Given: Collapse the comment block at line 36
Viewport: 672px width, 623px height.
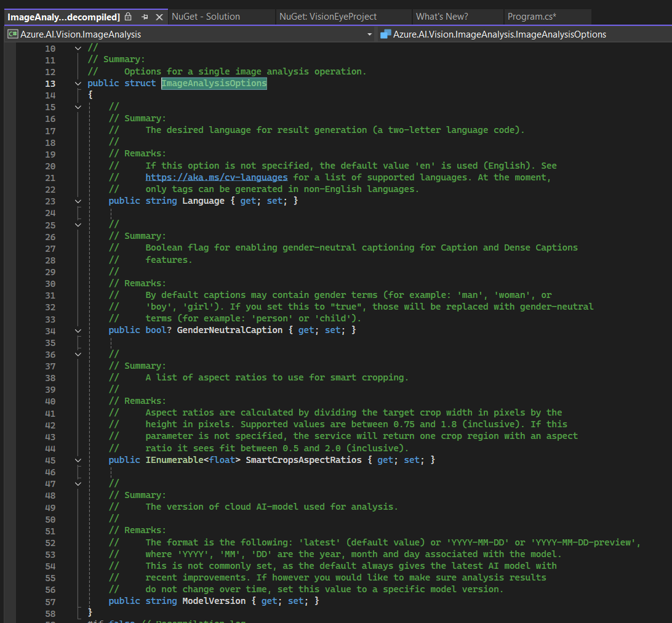Looking at the screenshot, I should pos(78,354).
